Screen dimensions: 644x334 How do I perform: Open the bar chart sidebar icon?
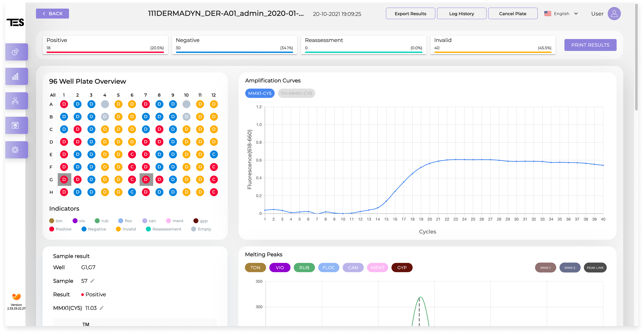tap(15, 76)
